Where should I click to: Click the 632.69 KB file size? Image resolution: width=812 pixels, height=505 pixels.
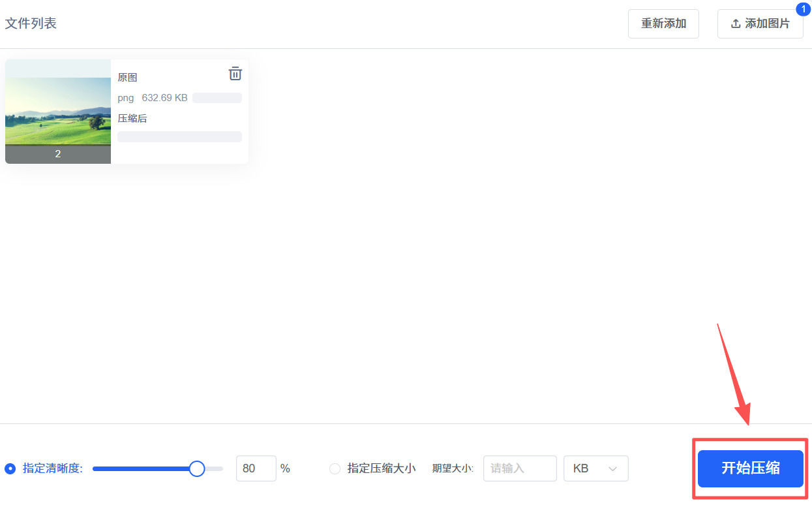pos(165,98)
